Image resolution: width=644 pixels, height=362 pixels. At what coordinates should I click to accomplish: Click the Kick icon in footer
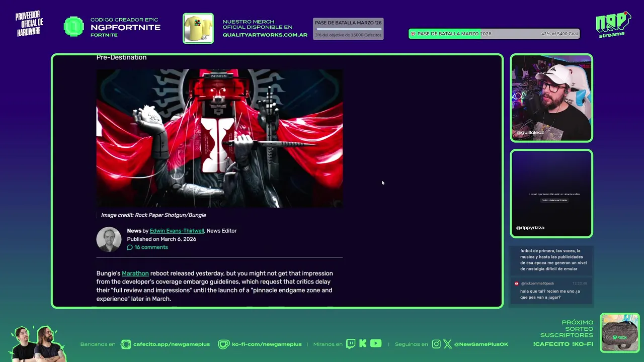[363, 344]
